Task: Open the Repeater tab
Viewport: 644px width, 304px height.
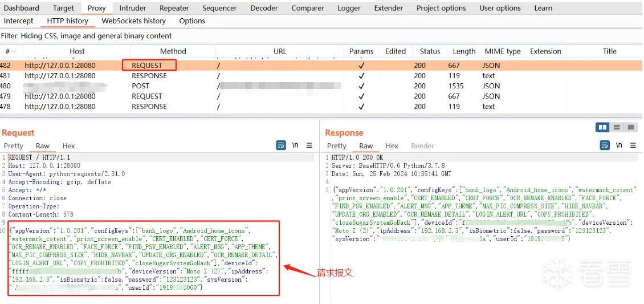Action: (174, 8)
